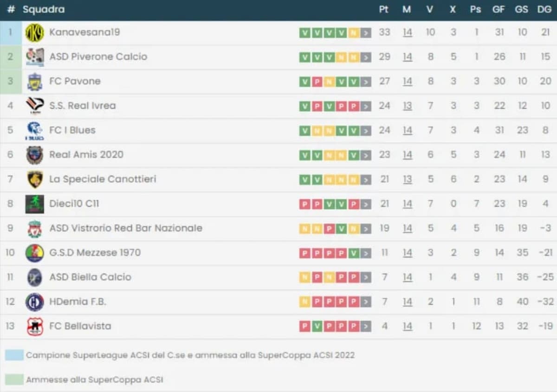557x392 pixels.
Task: Click the green Ammesse alla SuperCoppa swatch
Action: (x=14, y=379)
